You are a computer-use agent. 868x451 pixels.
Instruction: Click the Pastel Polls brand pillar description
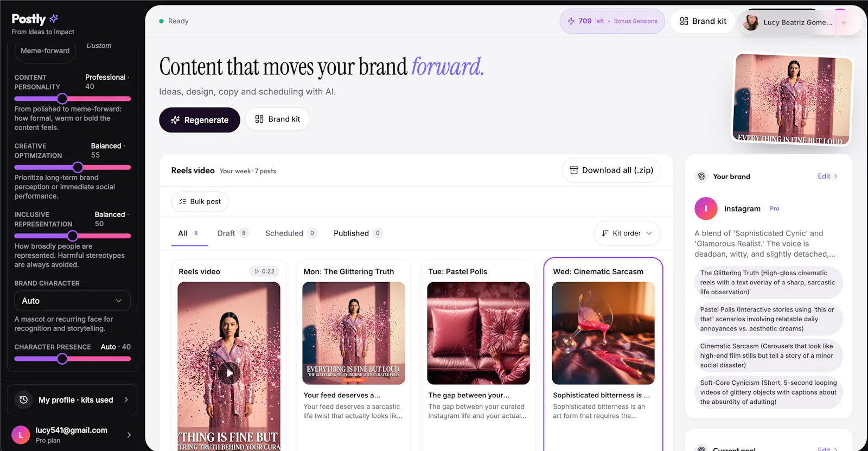[768, 319]
